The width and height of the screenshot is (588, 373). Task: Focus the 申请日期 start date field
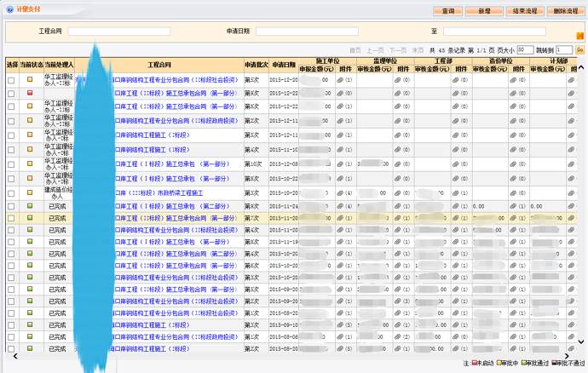(307, 32)
